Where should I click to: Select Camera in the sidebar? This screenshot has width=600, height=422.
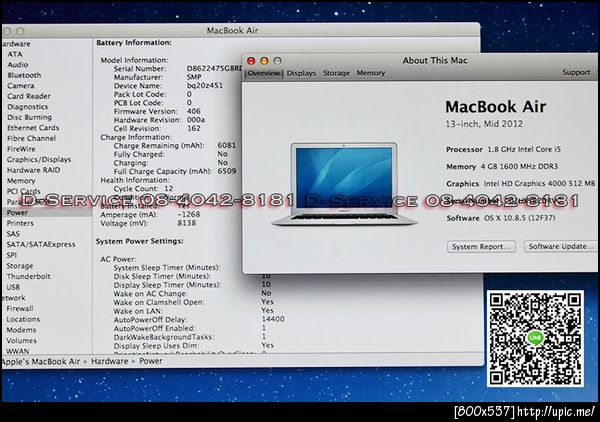pos(21,86)
